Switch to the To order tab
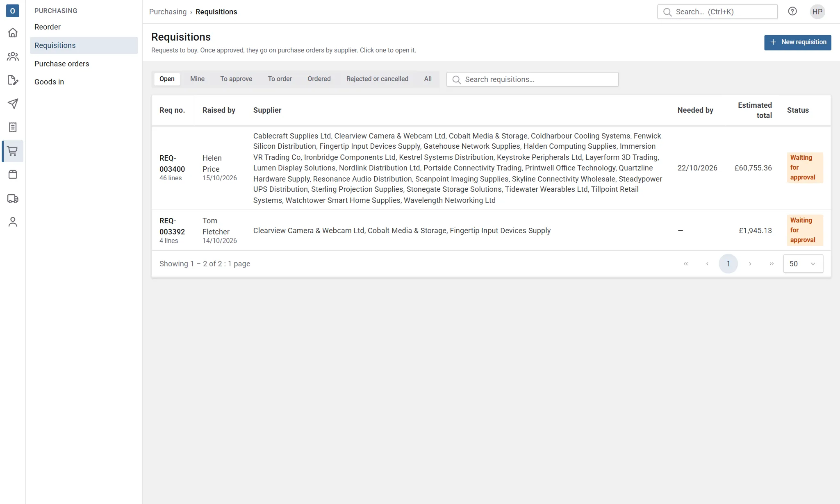The height and width of the screenshot is (504, 840). (280, 79)
